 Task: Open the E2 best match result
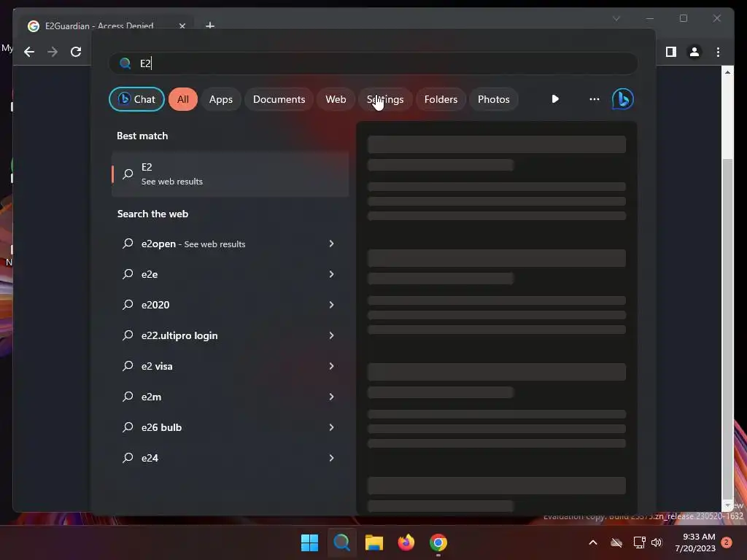tap(230, 174)
